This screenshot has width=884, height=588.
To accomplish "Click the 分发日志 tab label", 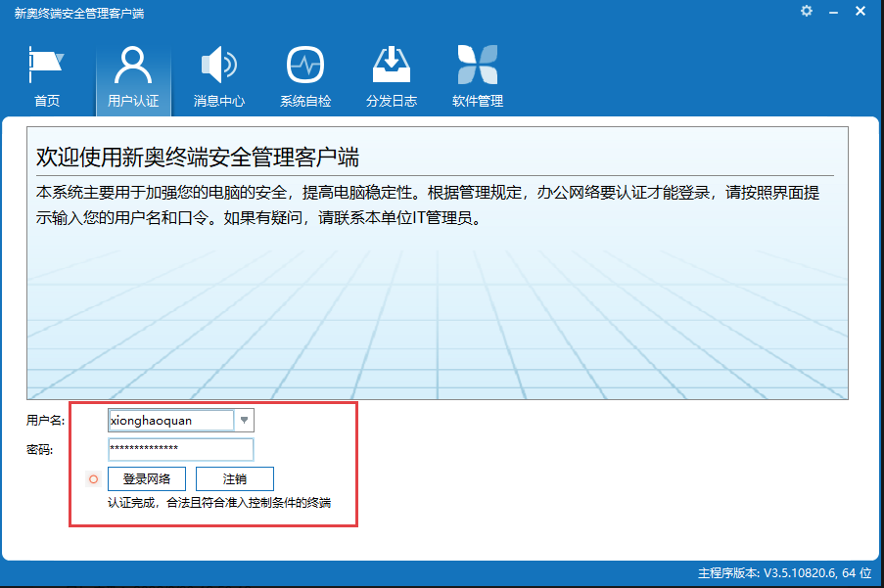I will point(392,101).
